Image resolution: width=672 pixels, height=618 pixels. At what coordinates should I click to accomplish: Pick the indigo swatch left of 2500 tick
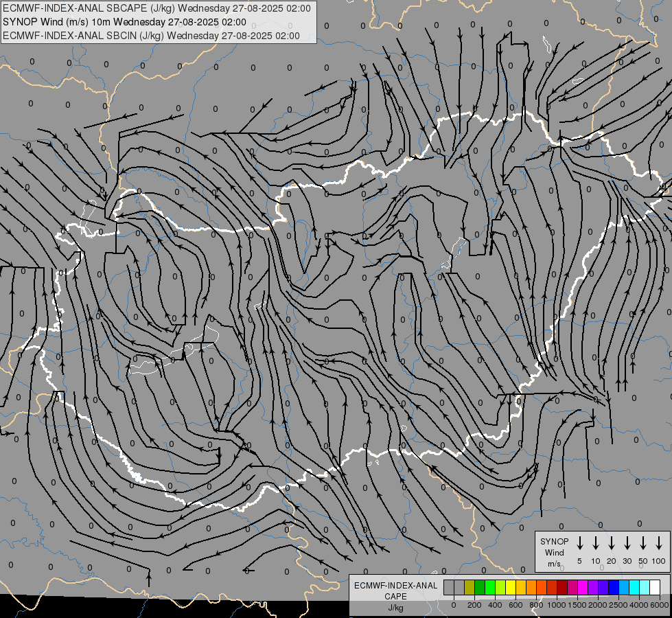(604, 587)
